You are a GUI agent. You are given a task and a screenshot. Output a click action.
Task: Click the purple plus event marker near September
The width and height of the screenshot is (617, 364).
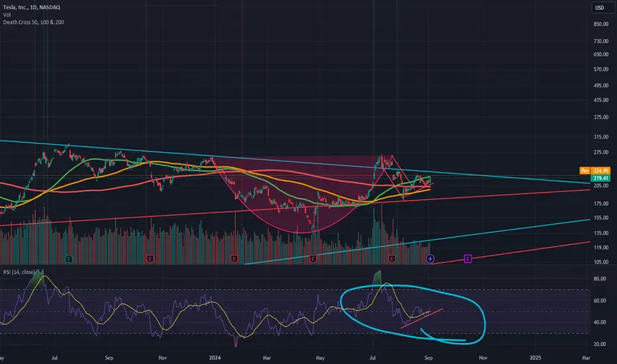[x=430, y=259]
